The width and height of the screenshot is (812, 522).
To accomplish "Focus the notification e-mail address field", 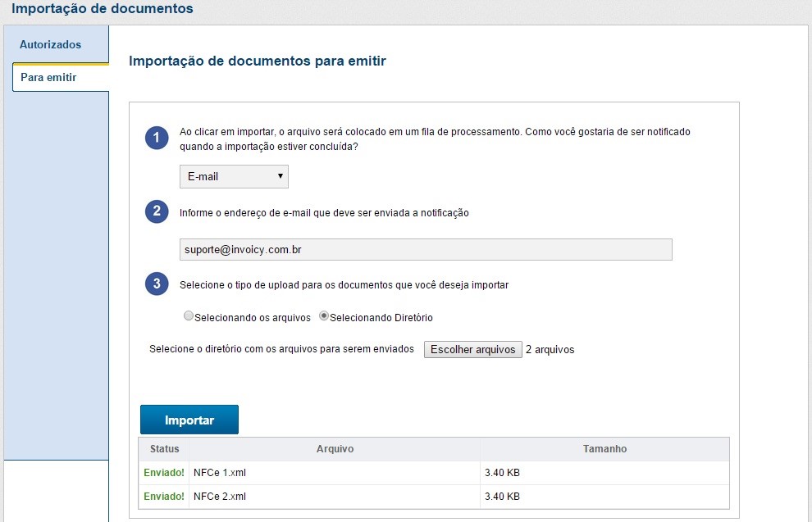I will tap(426, 249).
